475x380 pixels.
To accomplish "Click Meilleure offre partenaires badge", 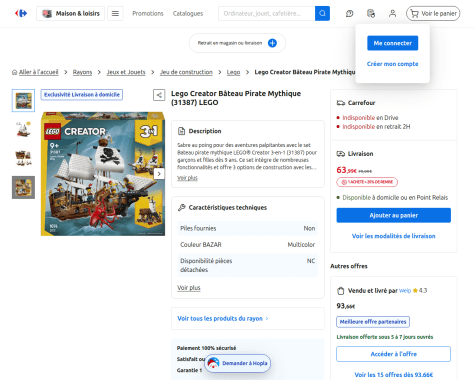I will tap(373, 322).
